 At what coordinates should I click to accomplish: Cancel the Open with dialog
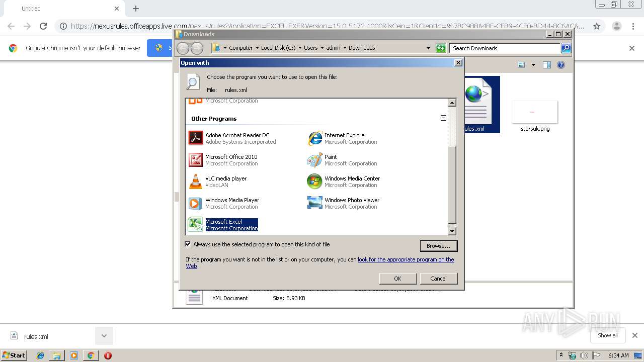(438, 279)
